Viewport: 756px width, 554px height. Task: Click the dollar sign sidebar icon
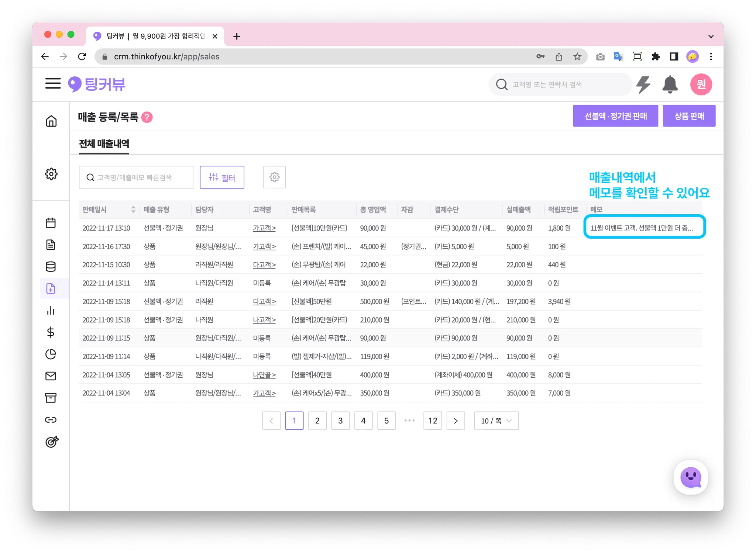pyautogui.click(x=51, y=332)
